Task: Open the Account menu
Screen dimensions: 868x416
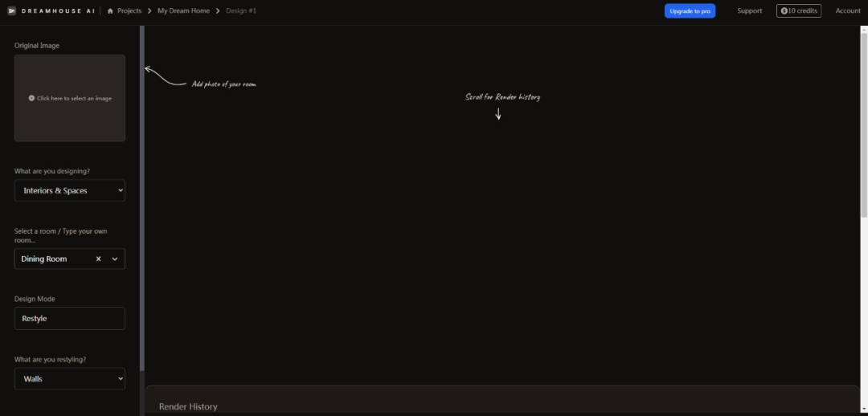Action: click(848, 10)
